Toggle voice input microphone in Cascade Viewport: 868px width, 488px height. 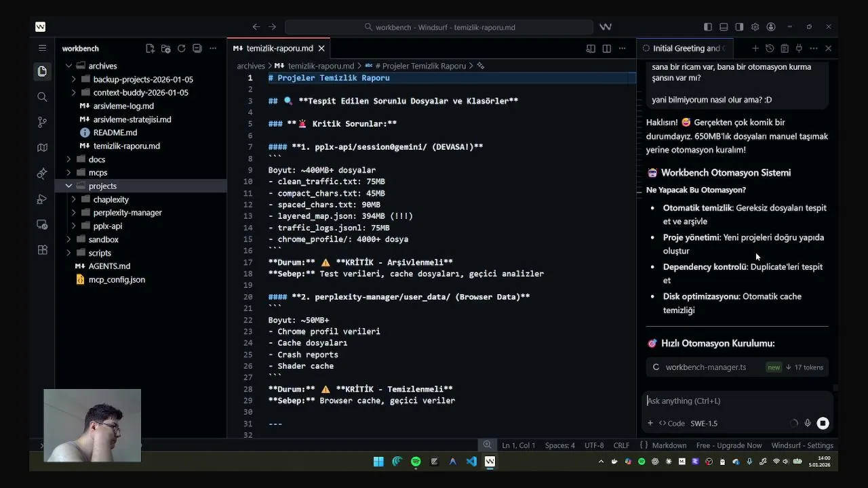(807, 423)
